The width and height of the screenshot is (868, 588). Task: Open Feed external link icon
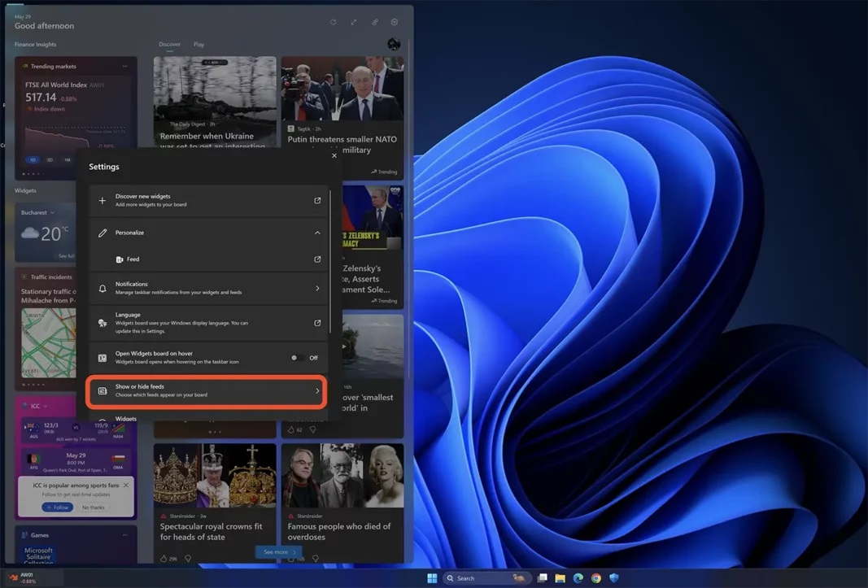(317, 259)
